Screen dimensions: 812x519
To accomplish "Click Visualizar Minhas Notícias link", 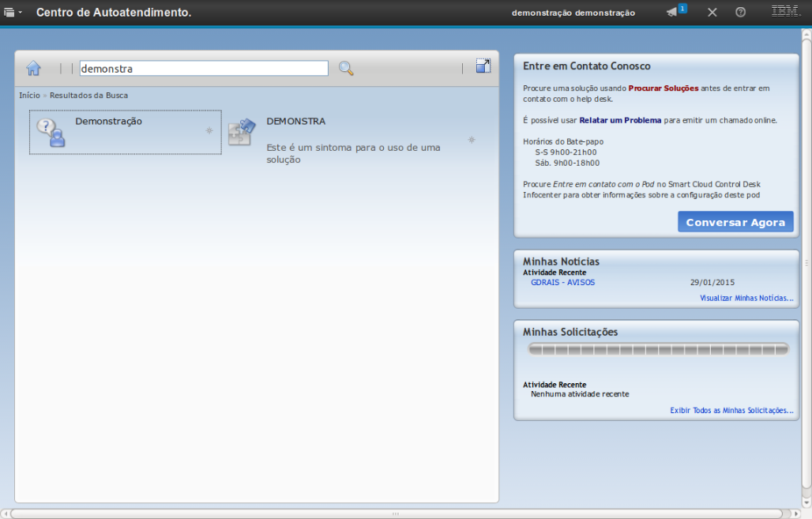I will pyautogui.click(x=746, y=299).
